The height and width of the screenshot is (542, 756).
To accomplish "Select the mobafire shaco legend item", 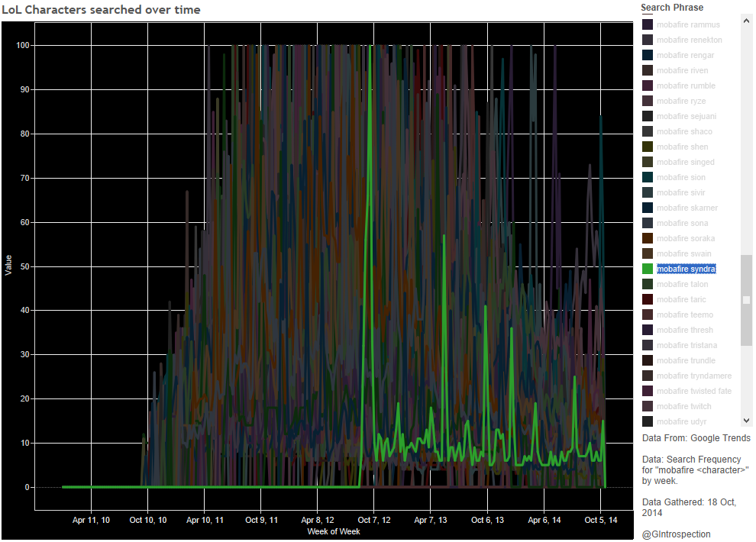I will [x=683, y=131].
